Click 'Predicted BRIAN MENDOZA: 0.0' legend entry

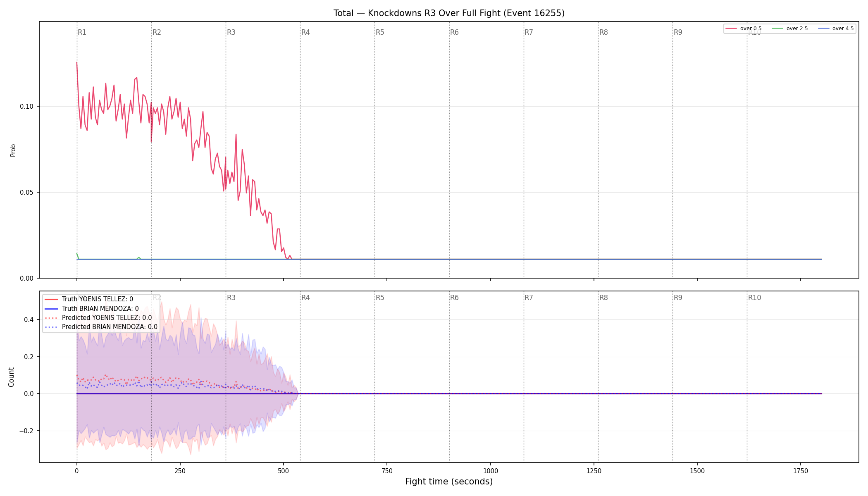101,327
